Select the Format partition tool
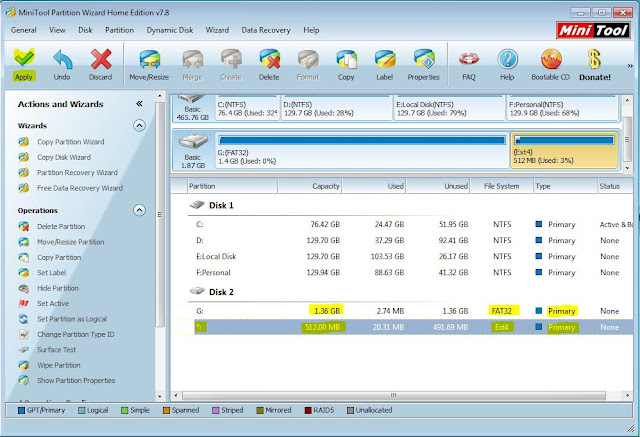The image size is (640, 437). [308, 64]
